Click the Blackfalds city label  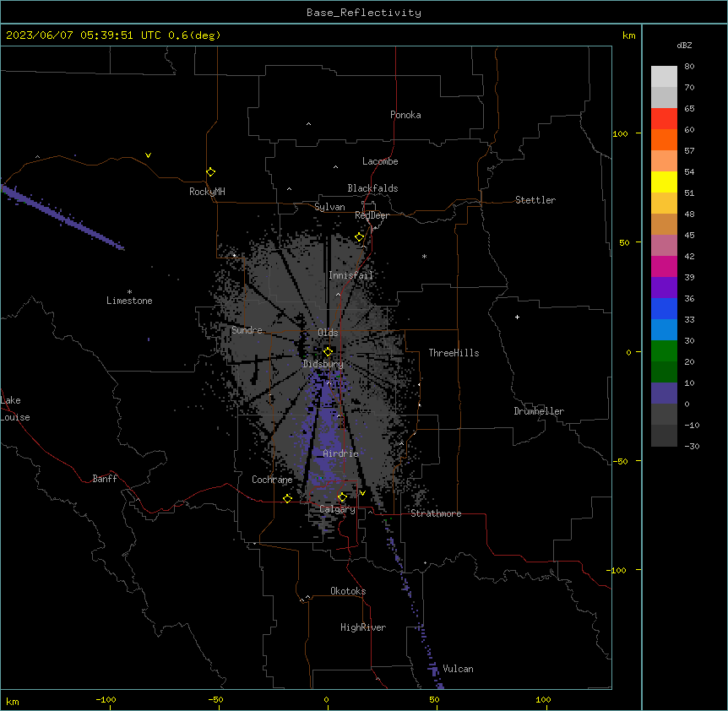point(372,188)
